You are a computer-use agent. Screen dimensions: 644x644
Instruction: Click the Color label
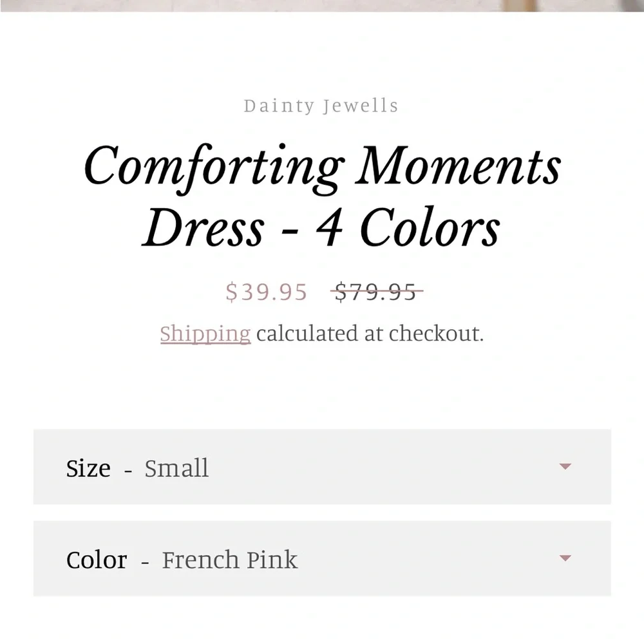[x=96, y=560]
